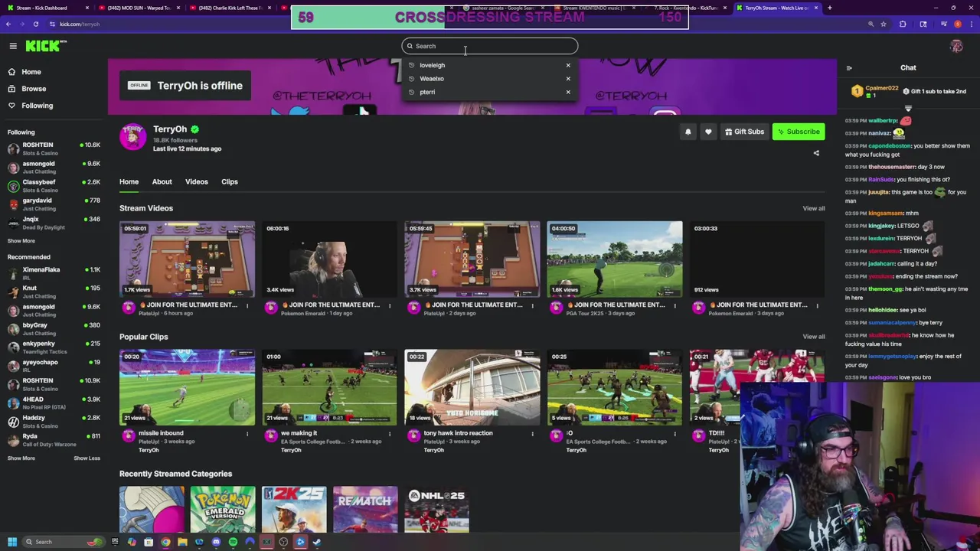Remove Weaelxo from search history
This screenshot has height=551, width=980.
click(568, 78)
